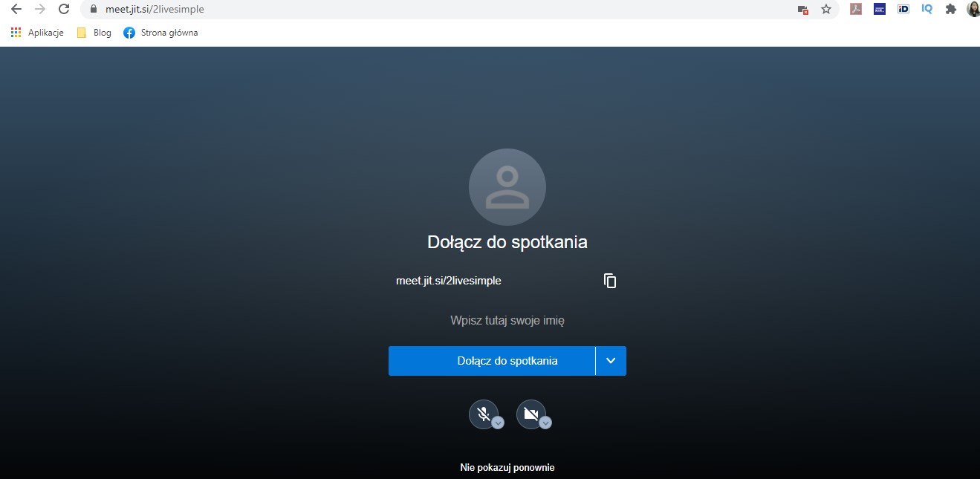This screenshot has width=980, height=479.
Task: Bookmark this page with the star
Action: coord(825,10)
